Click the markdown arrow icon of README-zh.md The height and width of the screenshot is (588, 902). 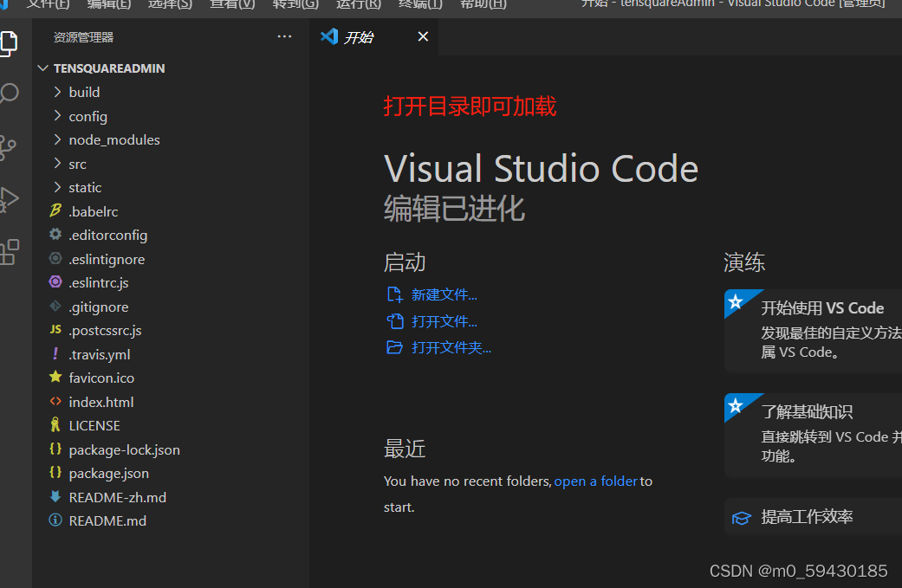[x=55, y=496]
